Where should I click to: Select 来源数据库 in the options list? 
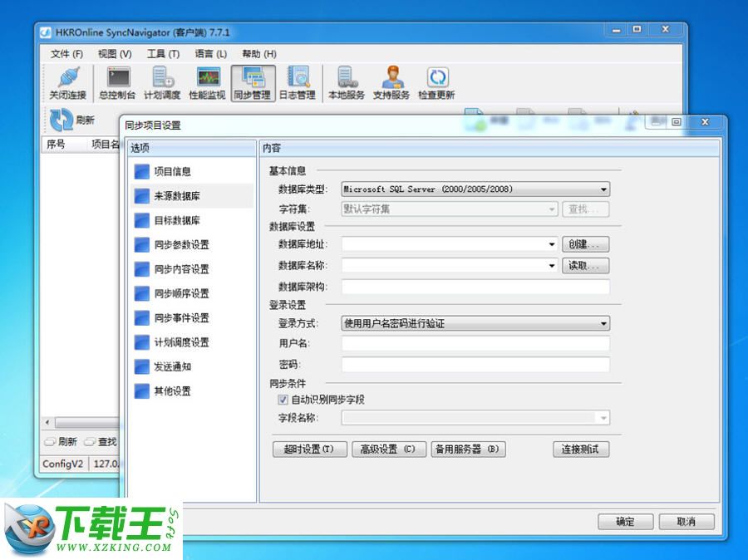click(x=191, y=195)
